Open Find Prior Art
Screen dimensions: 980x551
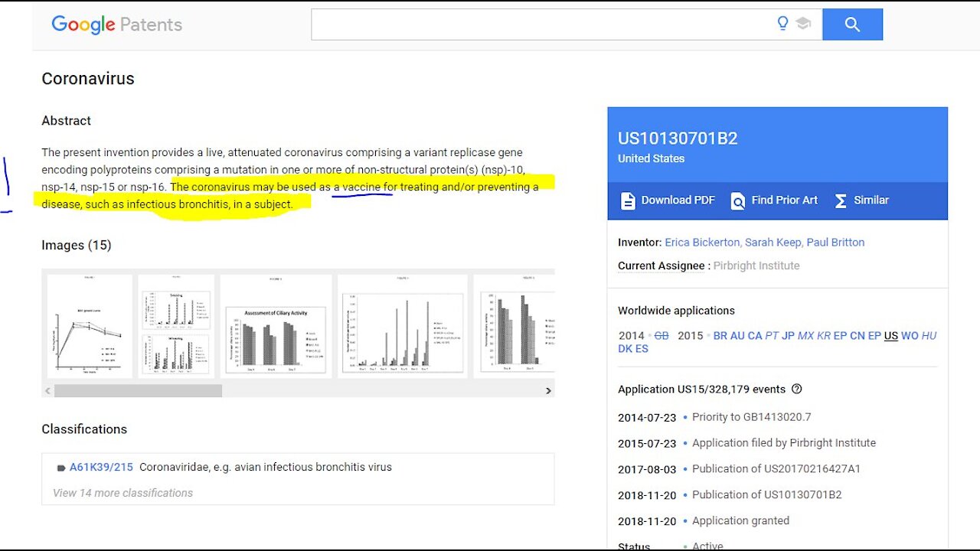[774, 201]
